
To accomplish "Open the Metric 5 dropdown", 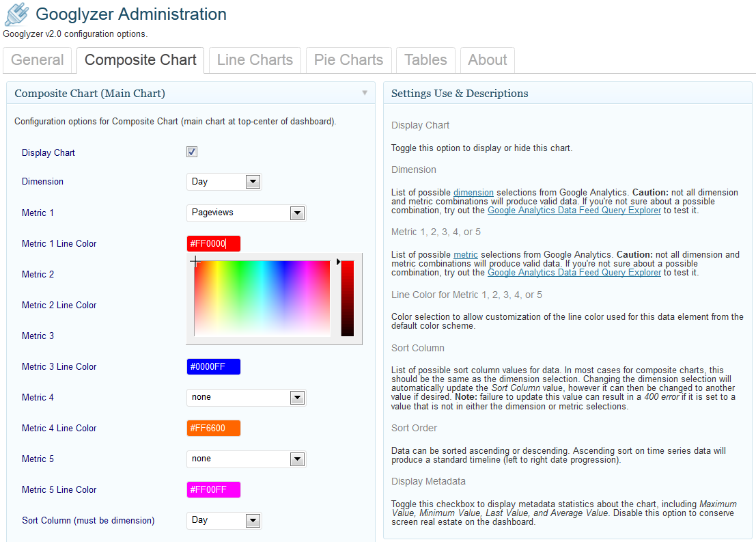I will coord(246,459).
